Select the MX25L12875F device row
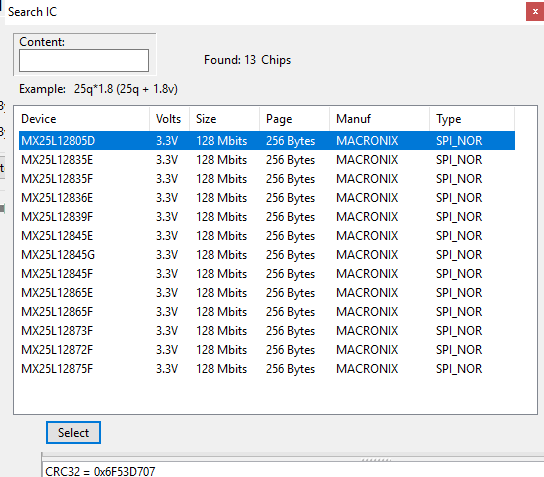The height and width of the screenshot is (477, 544). (x=267, y=369)
